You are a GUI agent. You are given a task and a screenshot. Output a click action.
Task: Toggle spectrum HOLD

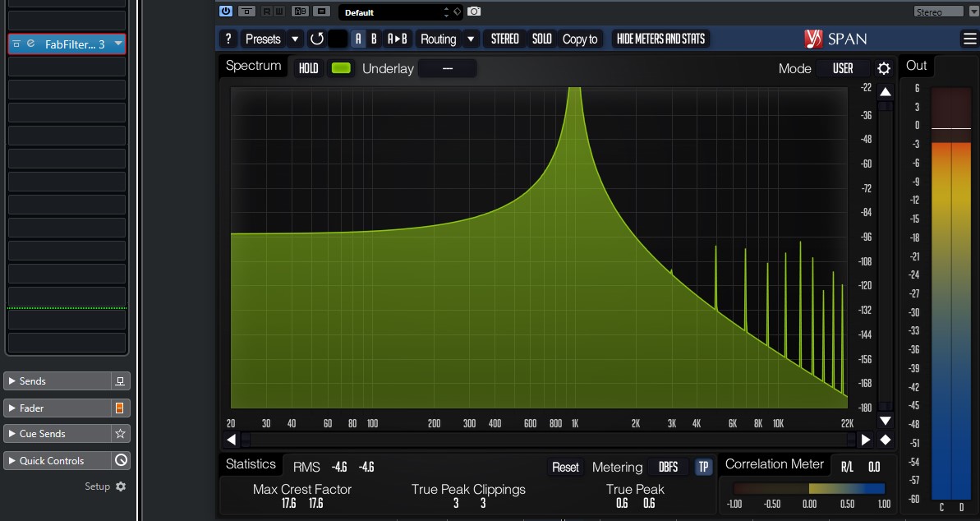(x=308, y=68)
